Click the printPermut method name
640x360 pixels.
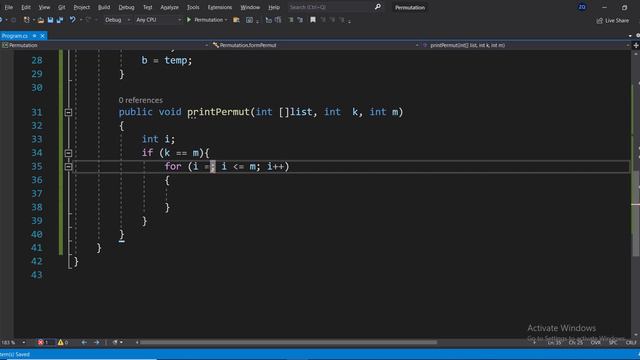(x=218, y=112)
